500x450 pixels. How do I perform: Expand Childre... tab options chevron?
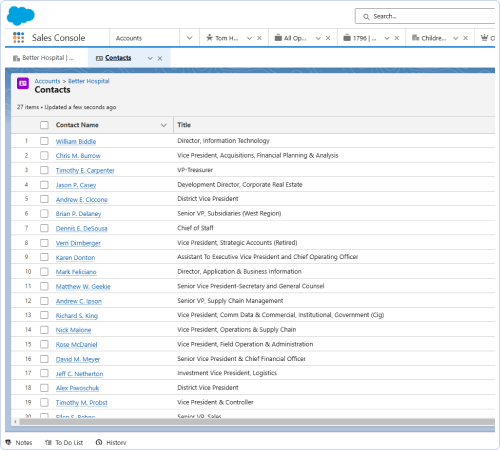456,38
